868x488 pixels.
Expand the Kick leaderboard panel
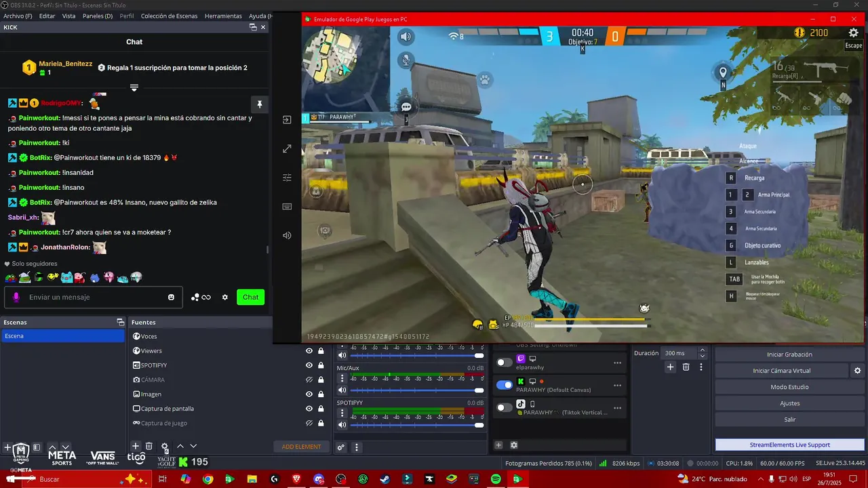pos(134,88)
